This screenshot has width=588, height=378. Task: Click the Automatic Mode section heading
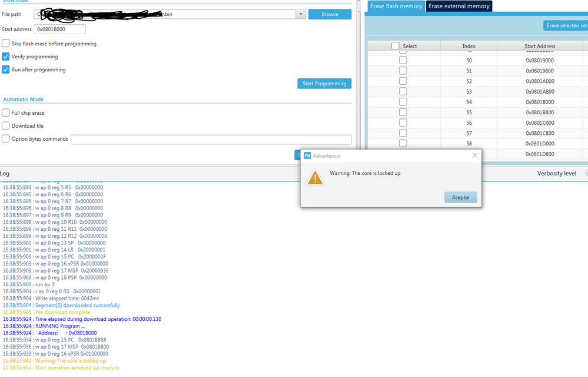[x=24, y=100]
